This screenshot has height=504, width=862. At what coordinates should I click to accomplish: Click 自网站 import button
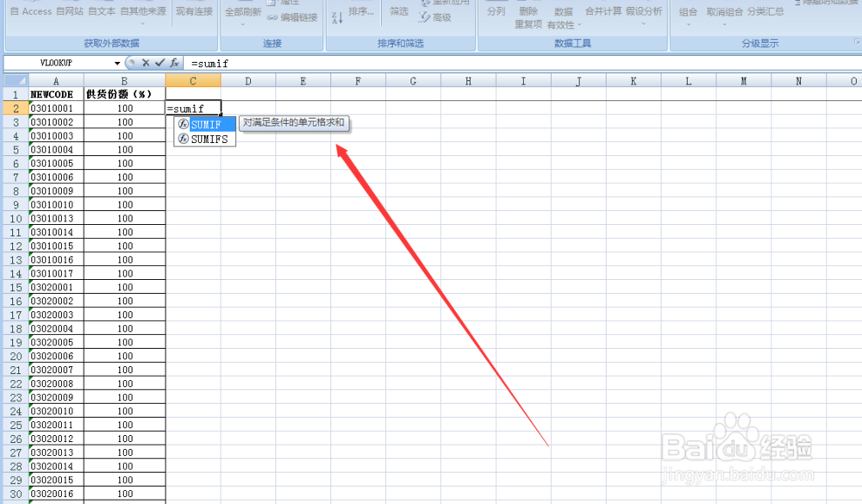click(70, 11)
